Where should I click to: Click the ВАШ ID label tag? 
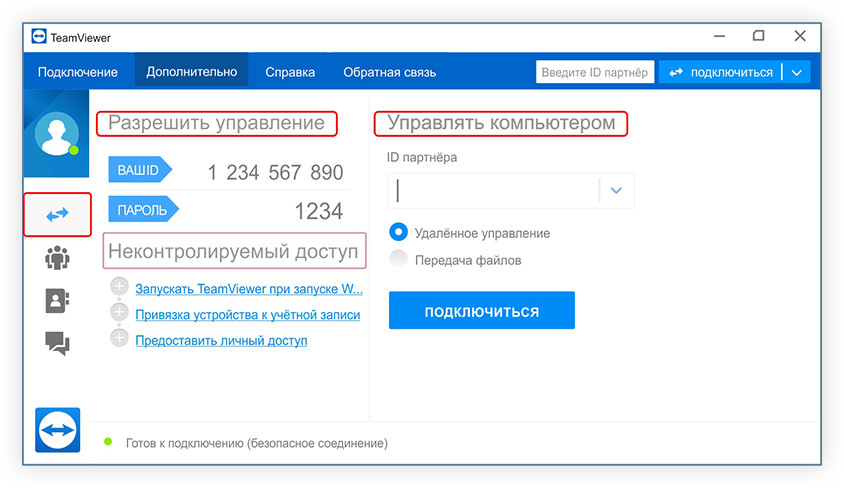[140, 170]
